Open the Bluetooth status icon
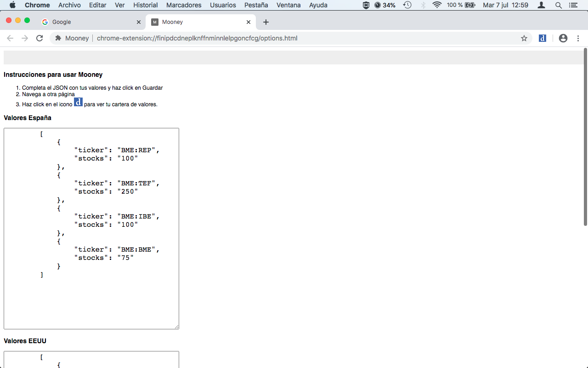 coord(423,5)
